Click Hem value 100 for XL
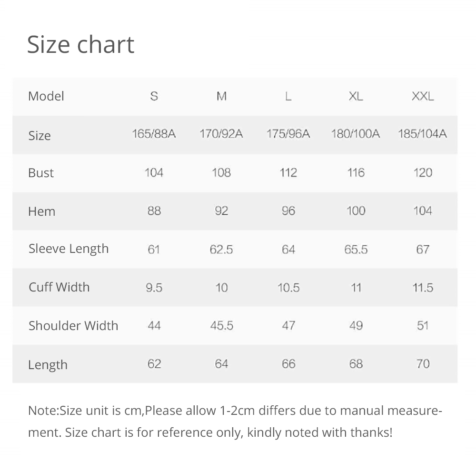Viewport: 476px width, 472px height. point(356,211)
